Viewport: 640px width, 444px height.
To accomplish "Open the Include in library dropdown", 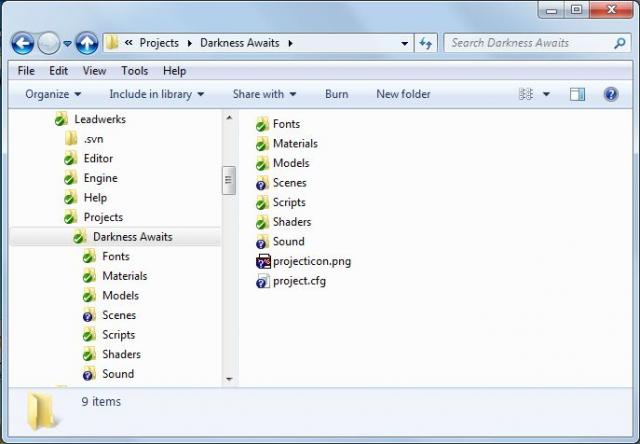I will click(156, 94).
